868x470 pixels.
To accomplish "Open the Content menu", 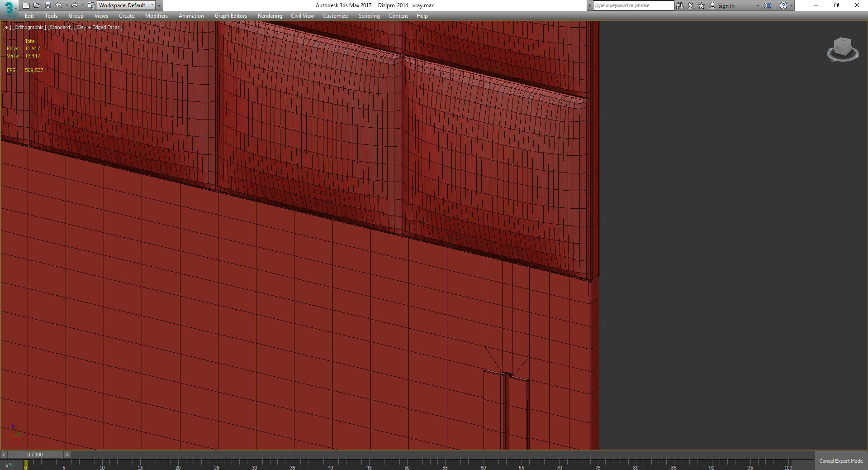I will pos(398,16).
